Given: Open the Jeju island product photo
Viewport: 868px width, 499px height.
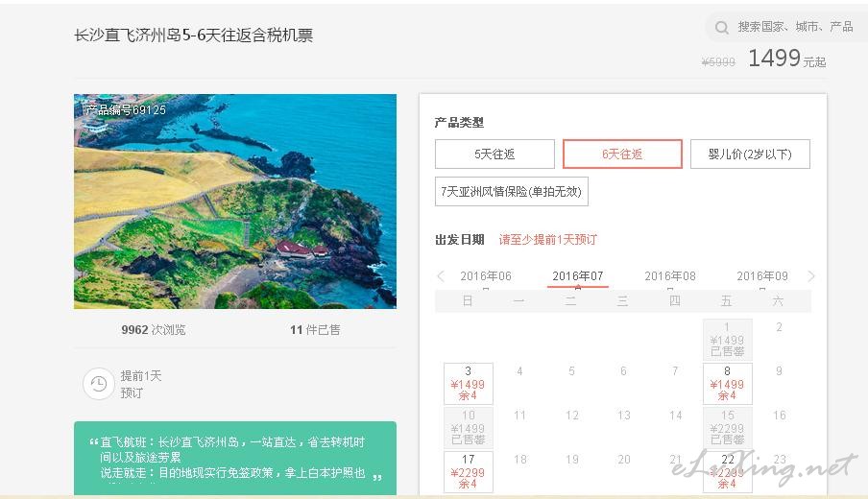Looking at the screenshot, I should (234, 202).
